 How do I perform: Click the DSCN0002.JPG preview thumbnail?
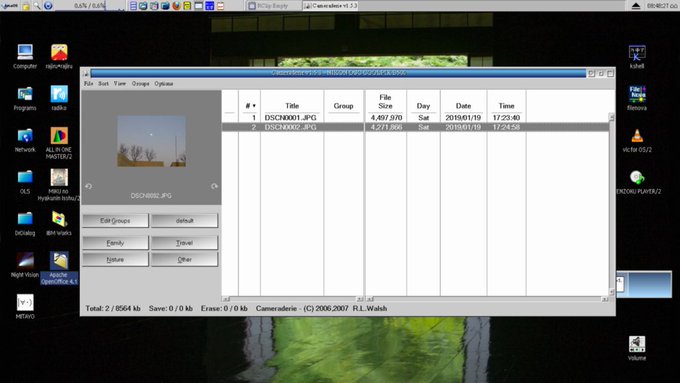[151, 141]
